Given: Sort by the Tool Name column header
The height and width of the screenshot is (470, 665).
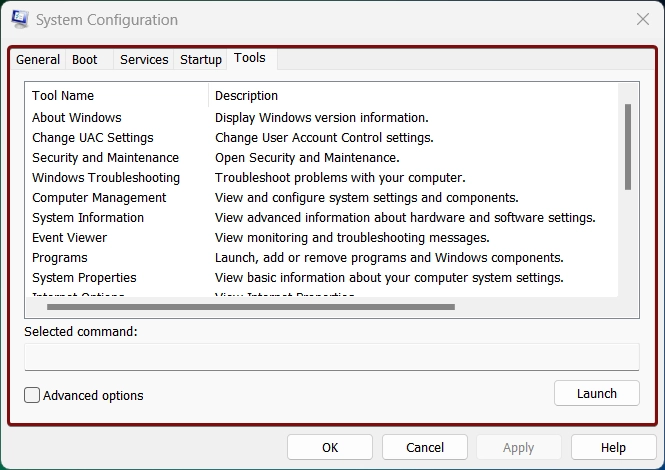Looking at the screenshot, I should point(117,95).
